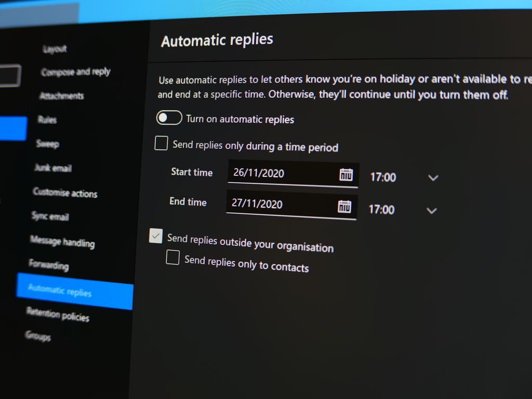Go to Retention policies
532x399 pixels.
coord(58,314)
